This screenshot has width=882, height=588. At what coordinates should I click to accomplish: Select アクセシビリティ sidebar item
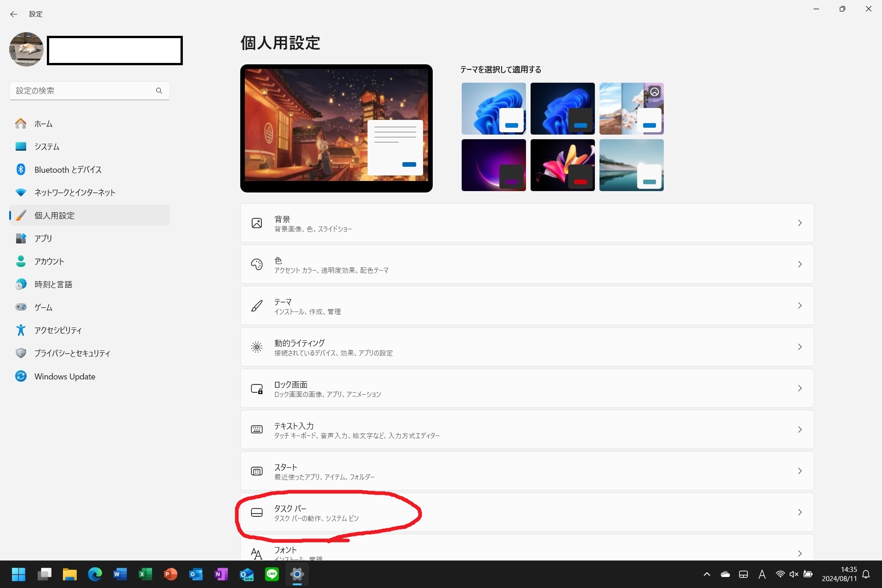coord(58,330)
